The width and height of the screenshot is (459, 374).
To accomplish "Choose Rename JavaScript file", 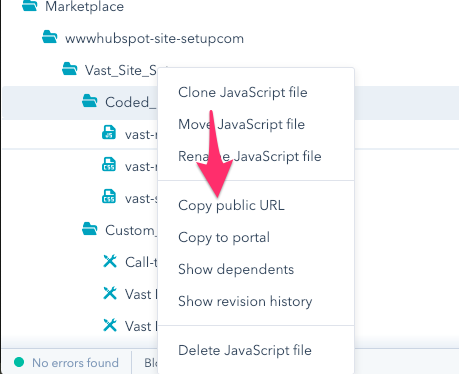I will (x=250, y=156).
